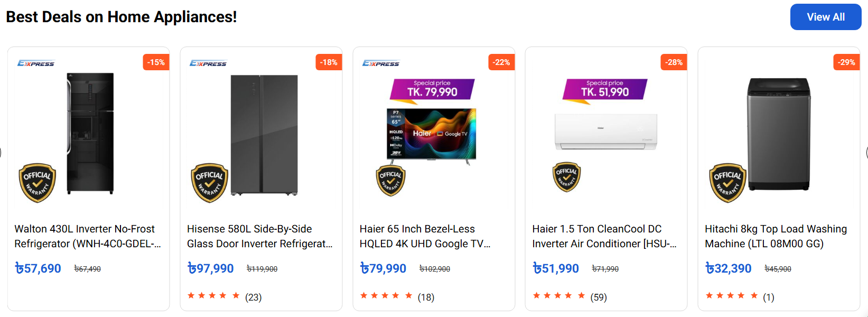Click the View All button
Screen dimensions: 868x317
coord(826,16)
